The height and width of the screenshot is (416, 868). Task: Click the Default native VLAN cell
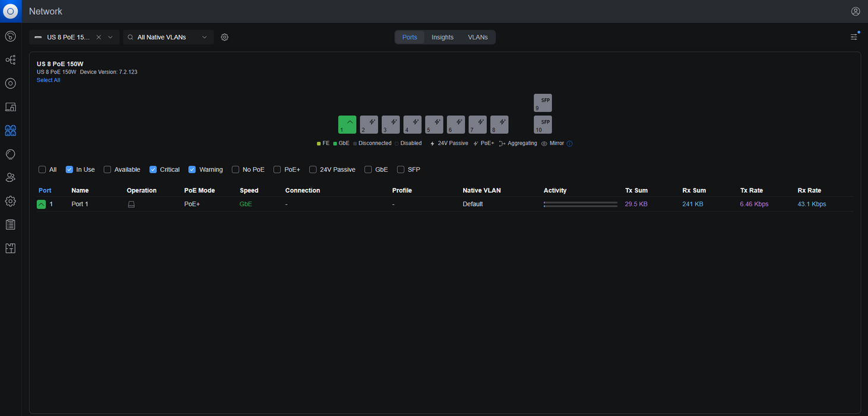(x=473, y=204)
